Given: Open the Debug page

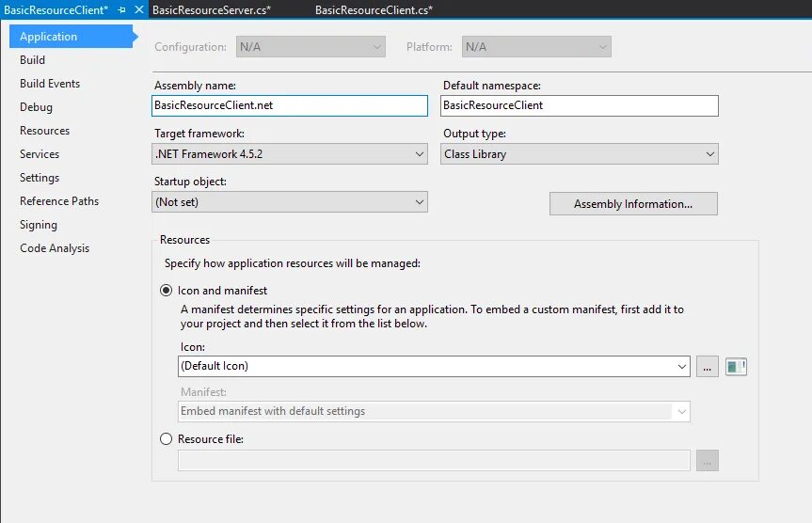Looking at the screenshot, I should coord(36,107).
